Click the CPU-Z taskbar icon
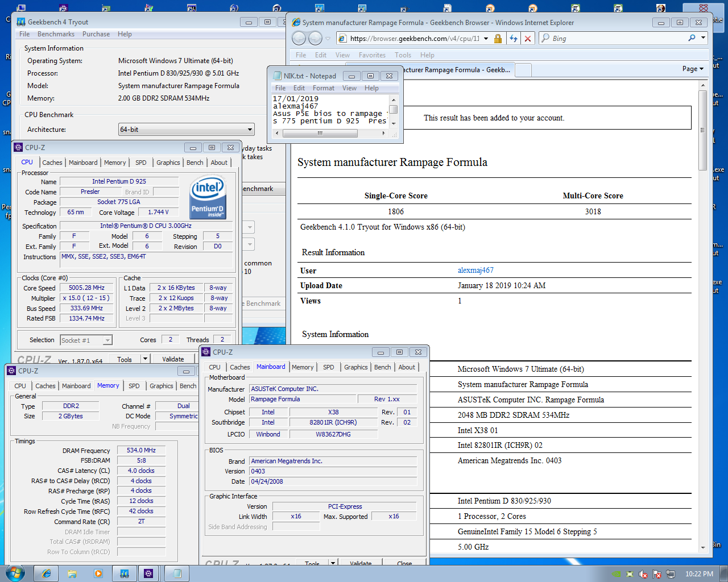728x582 pixels. [148, 573]
